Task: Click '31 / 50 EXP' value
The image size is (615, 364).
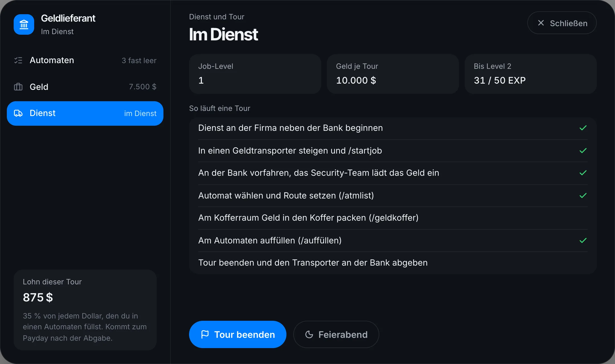Action: pos(500,80)
